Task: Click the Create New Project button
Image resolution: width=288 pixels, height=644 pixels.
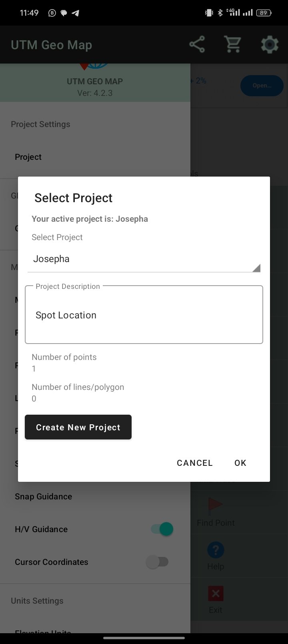Action: pos(78,427)
